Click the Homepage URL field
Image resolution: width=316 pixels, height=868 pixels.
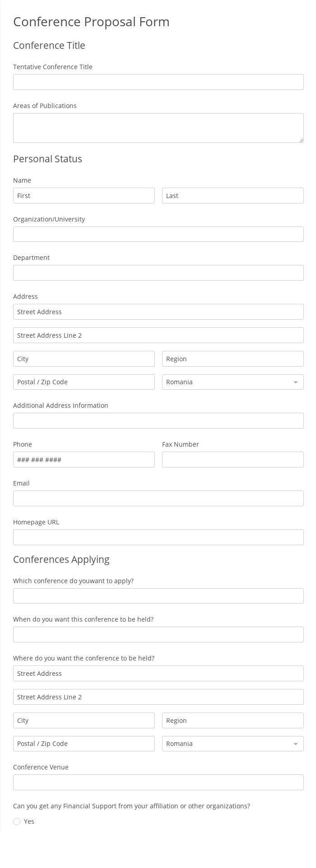158,537
